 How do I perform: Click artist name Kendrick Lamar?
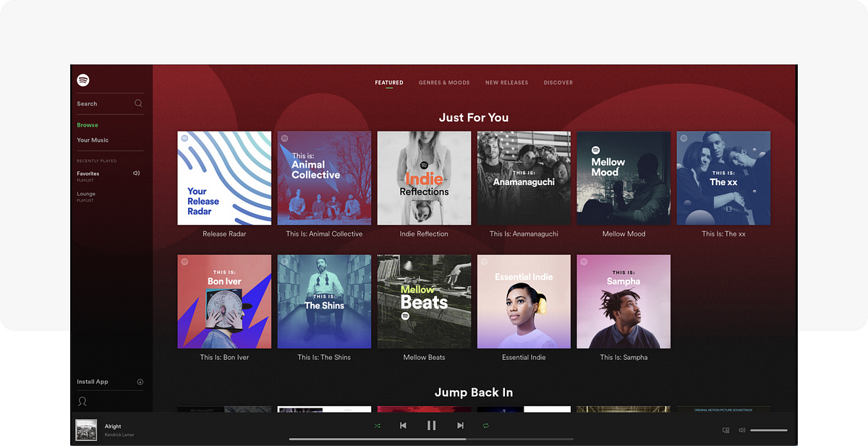click(x=119, y=435)
